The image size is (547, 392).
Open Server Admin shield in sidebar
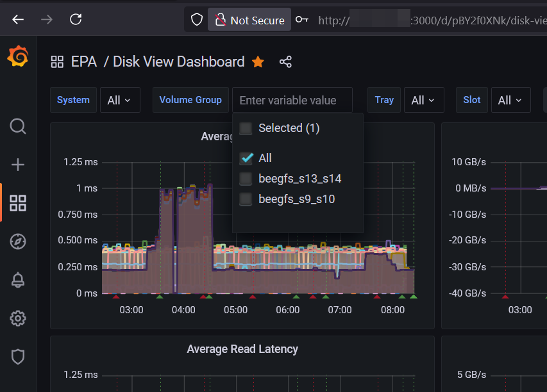[18, 357]
